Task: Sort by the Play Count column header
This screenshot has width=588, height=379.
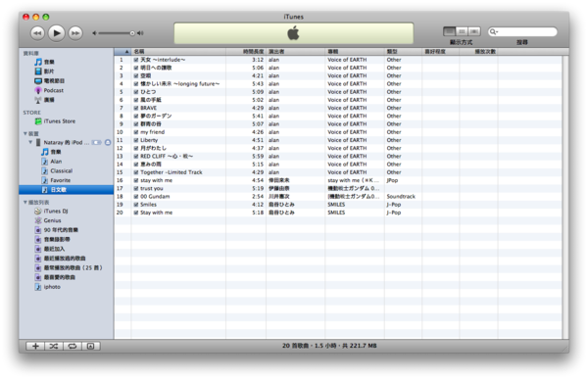Action: click(x=479, y=51)
